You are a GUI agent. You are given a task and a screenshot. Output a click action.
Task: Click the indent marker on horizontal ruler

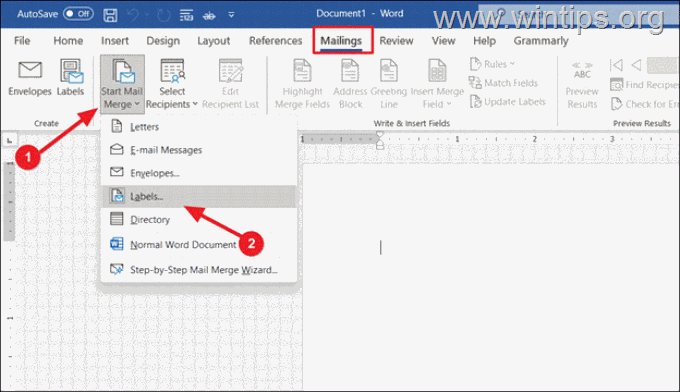point(379,140)
